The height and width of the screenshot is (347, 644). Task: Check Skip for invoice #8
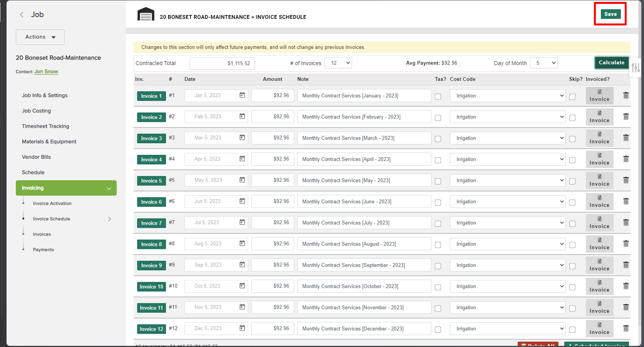point(572,245)
